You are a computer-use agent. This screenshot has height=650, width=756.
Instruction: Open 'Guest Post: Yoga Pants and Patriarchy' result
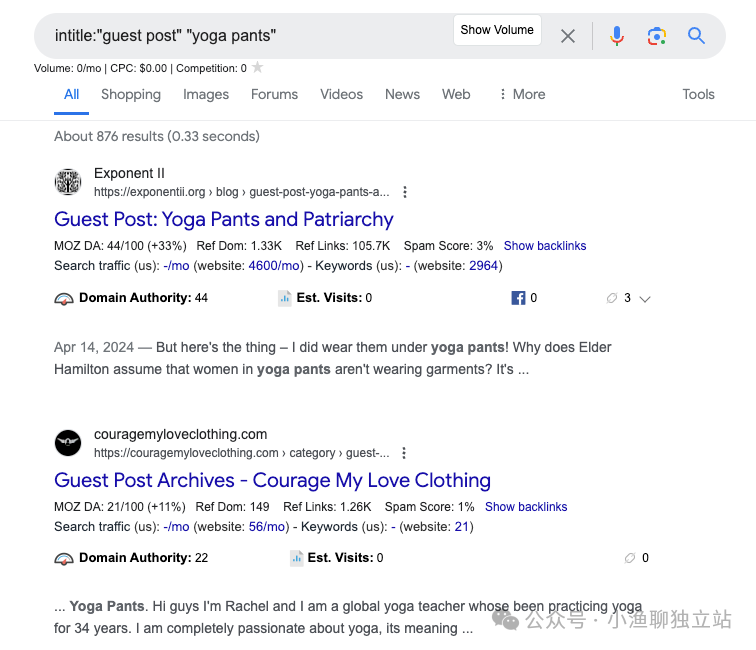coord(224,219)
